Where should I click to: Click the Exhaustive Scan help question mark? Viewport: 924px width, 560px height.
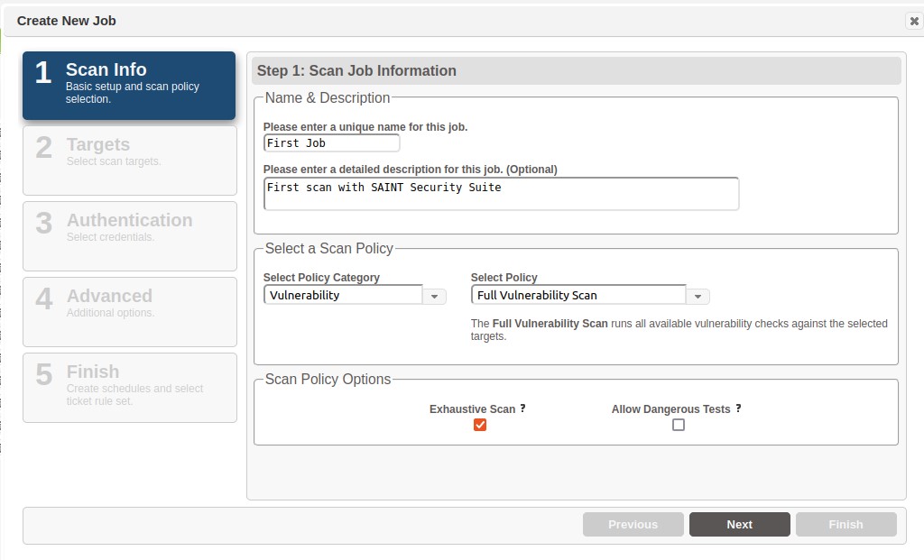coord(522,409)
